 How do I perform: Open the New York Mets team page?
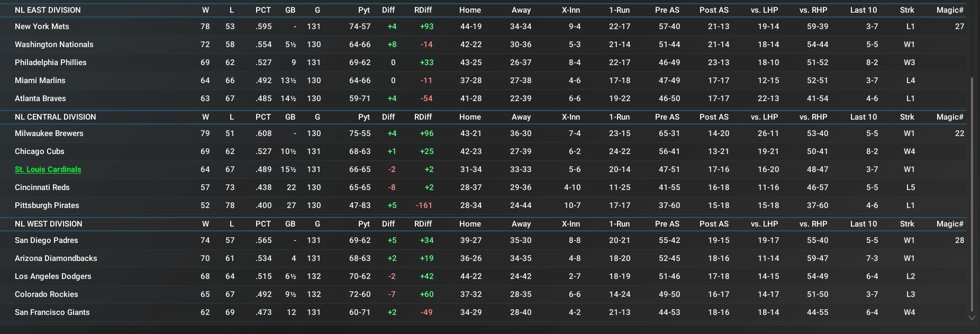tap(42, 26)
